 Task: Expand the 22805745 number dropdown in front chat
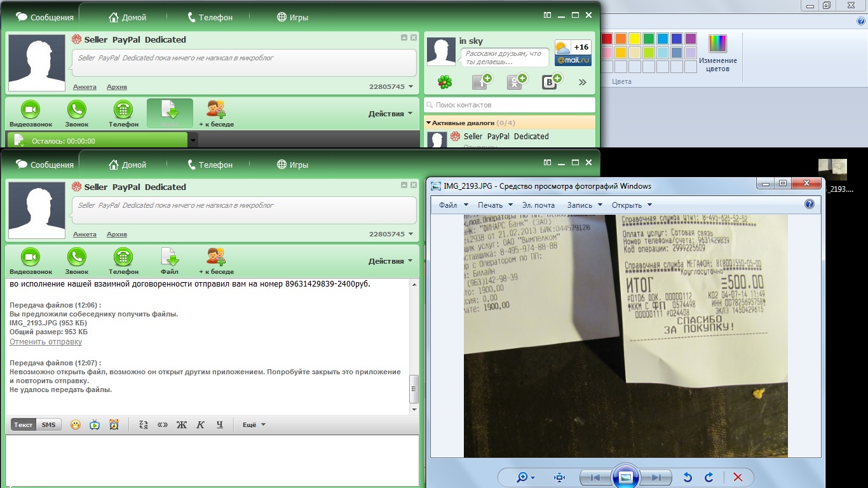(410, 234)
